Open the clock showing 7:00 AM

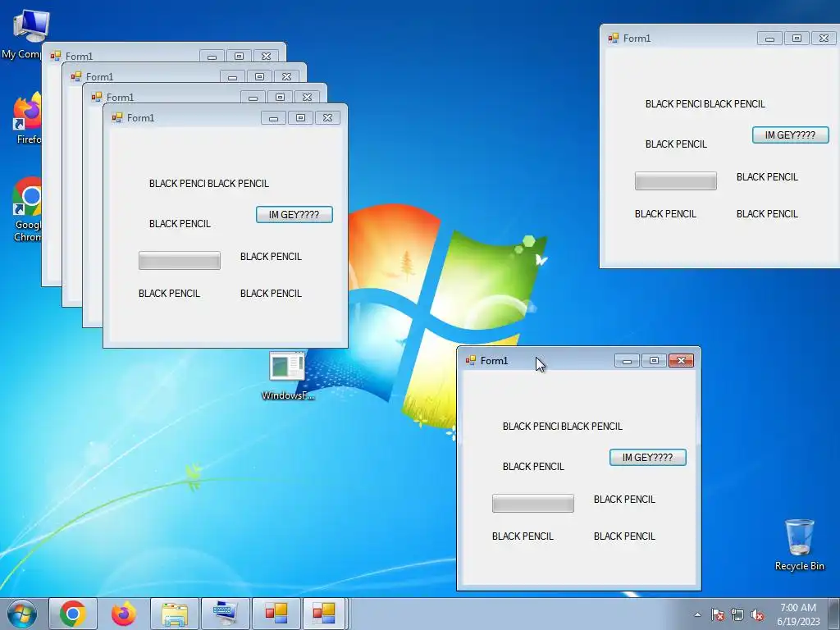click(798, 614)
